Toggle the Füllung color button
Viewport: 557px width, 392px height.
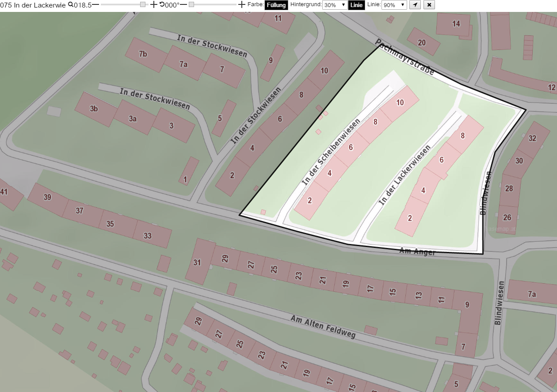pyautogui.click(x=276, y=5)
